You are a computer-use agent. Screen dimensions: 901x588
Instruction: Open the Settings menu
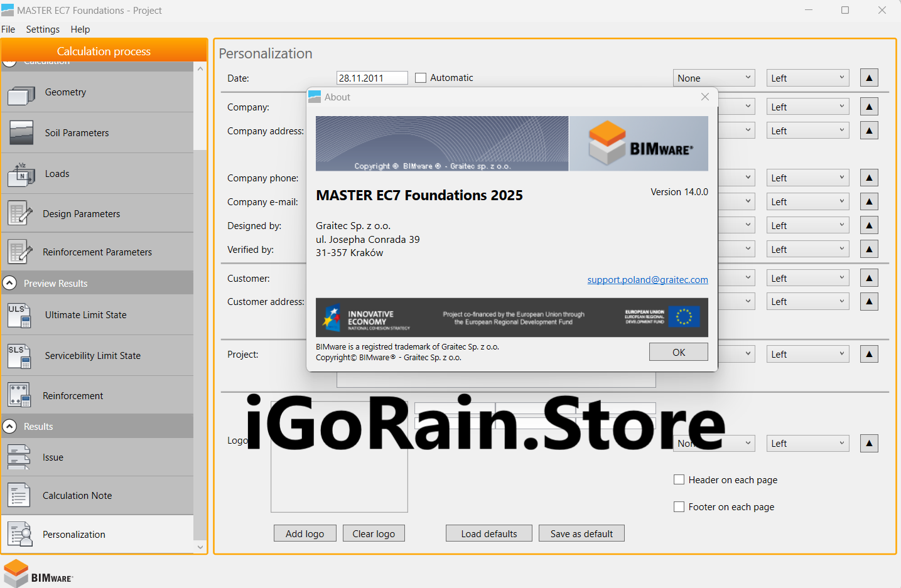43,29
